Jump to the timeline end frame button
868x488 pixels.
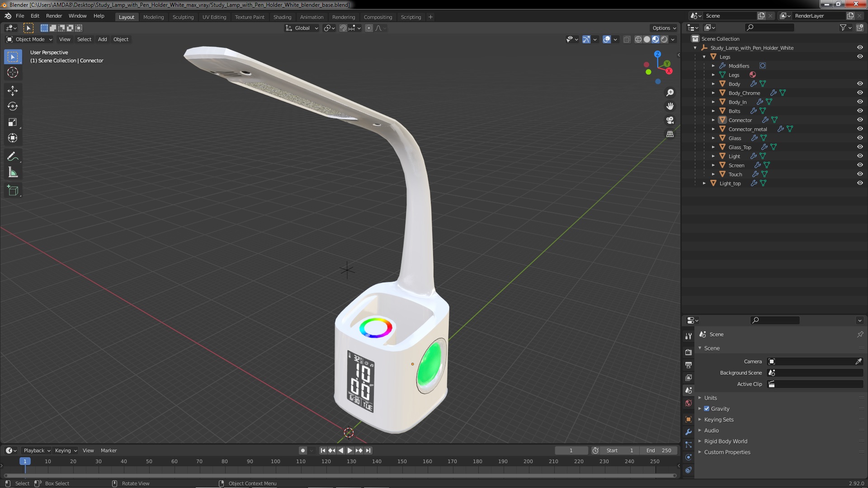click(x=368, y=450)
